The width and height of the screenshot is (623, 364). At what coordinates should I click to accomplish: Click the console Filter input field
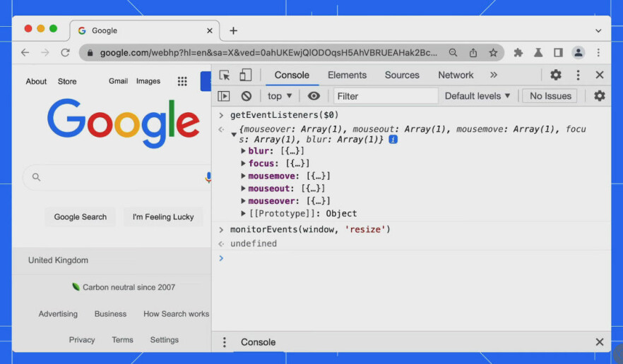tap(386, 96)
